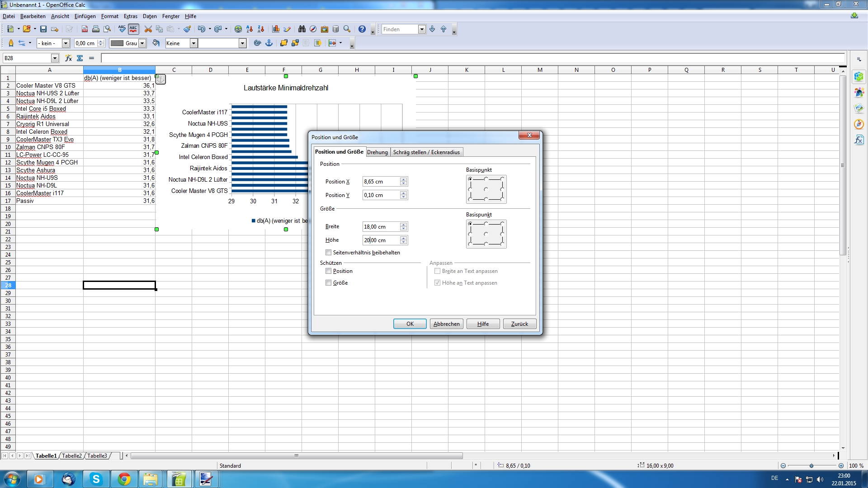This screenshot has width=868, height=488.
Task: Open Data Sources cylinder icon
Action: 336,29
